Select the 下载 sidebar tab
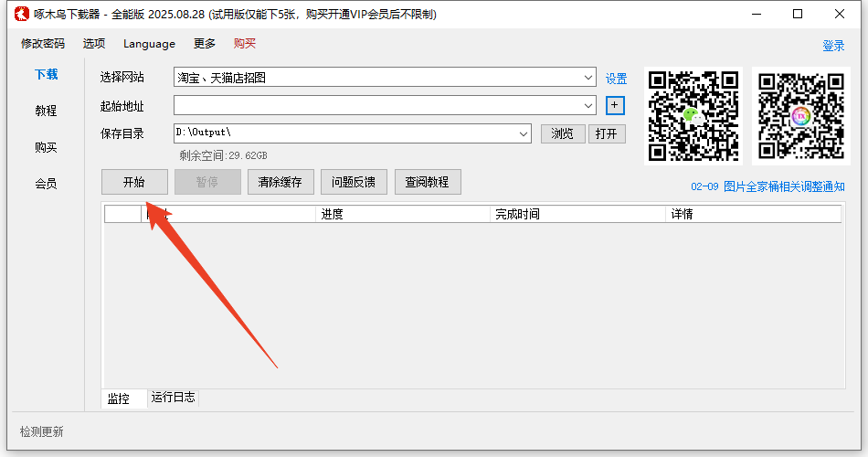Screen dimensions: 868x457 [x=46, y=74]
